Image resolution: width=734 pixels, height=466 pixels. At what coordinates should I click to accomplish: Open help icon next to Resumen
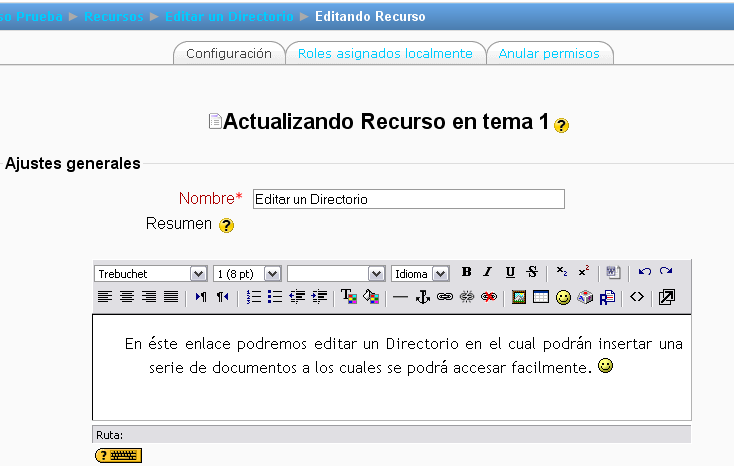pos(226,225)
